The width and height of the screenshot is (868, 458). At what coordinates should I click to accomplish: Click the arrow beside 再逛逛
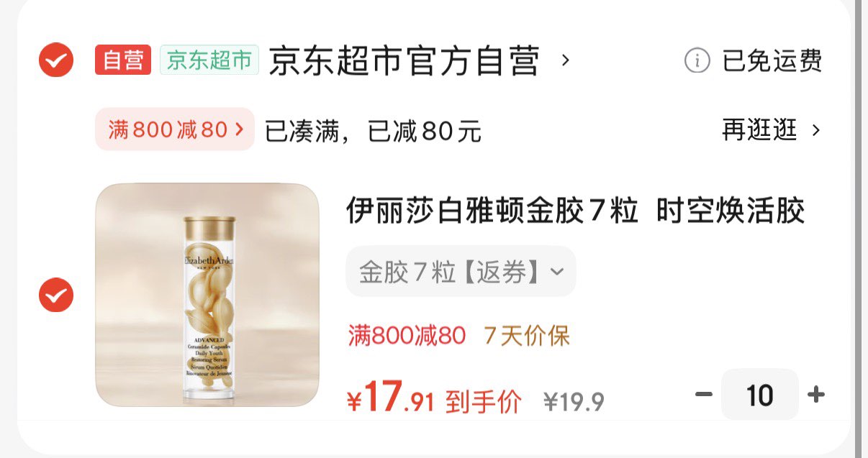[815, 130]
